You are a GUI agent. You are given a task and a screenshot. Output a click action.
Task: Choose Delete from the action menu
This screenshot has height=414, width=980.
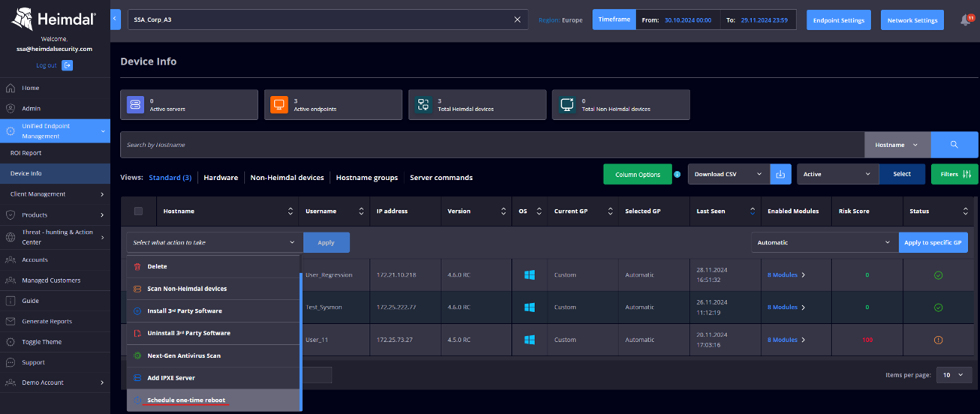click(214, 266)
